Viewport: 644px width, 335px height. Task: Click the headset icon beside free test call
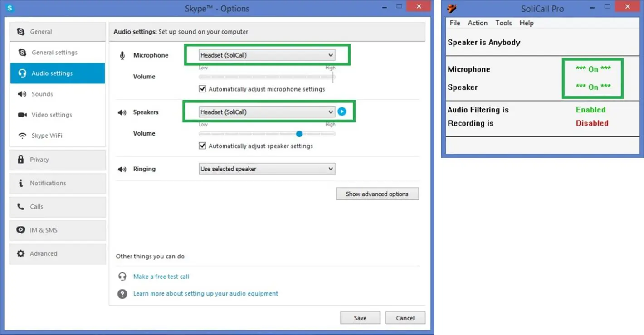click(122, 277)
